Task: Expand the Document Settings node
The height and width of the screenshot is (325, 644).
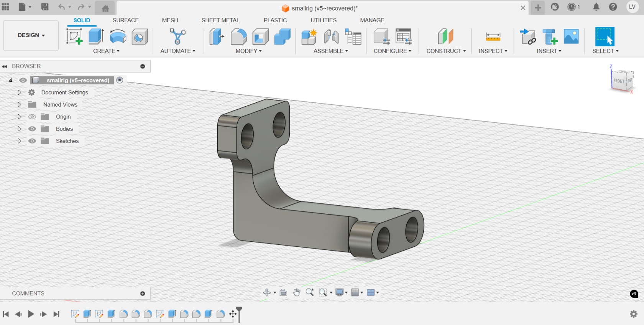Action: tap(19, 92)
